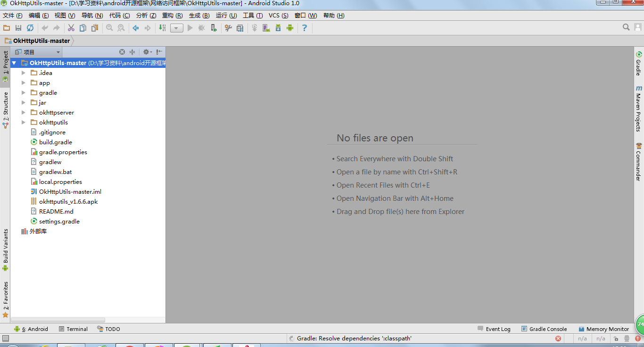This screenshot has width=644, height=347.
Task: Open the 工具 (T) menu
Action: [253, 16]
